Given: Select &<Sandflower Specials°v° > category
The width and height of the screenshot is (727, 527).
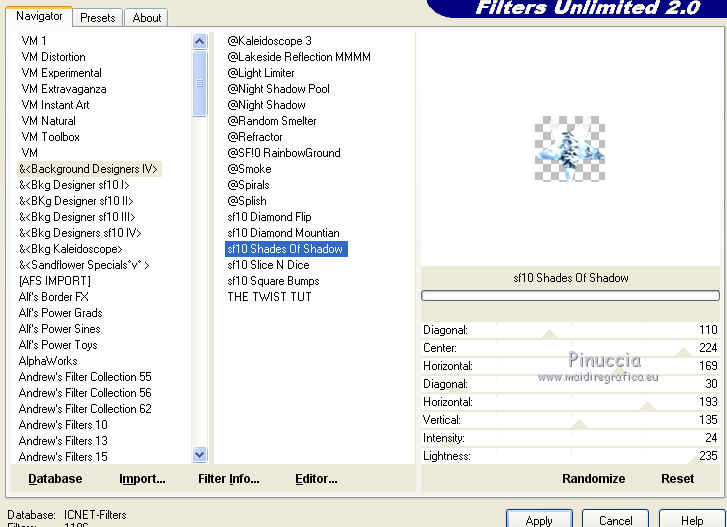Looking at the screenshot, I should tap(84, 265).
